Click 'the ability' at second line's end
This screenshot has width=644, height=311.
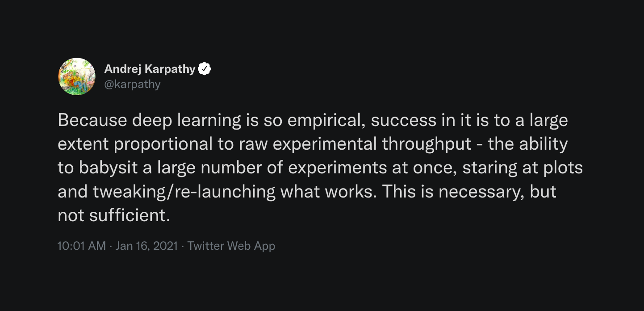point(528,144)
